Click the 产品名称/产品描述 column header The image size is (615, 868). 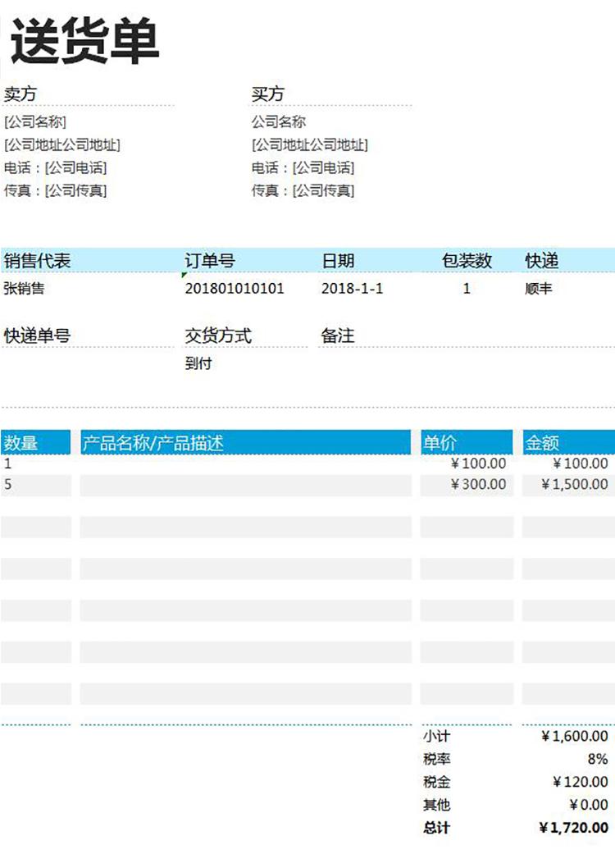point(245,442)
